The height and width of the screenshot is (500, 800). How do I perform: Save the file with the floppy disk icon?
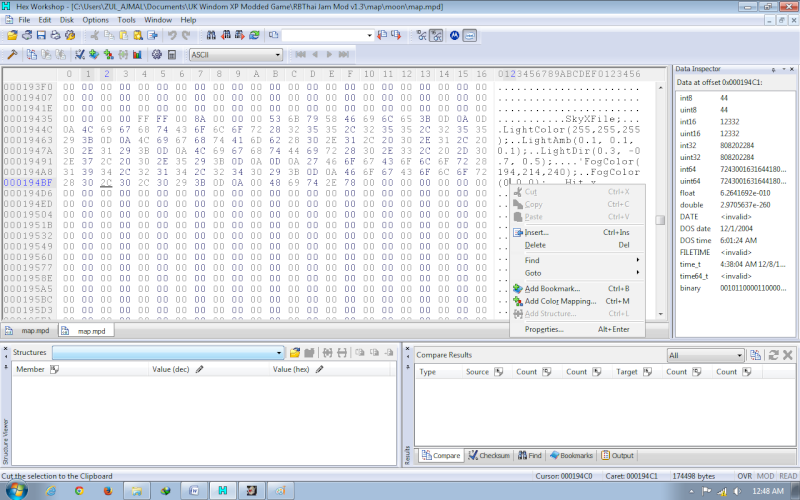(41, 35)
